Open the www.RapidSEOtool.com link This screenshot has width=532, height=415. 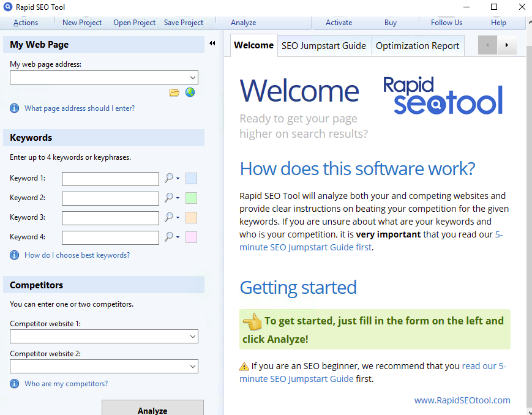click(x=462, y=400)
